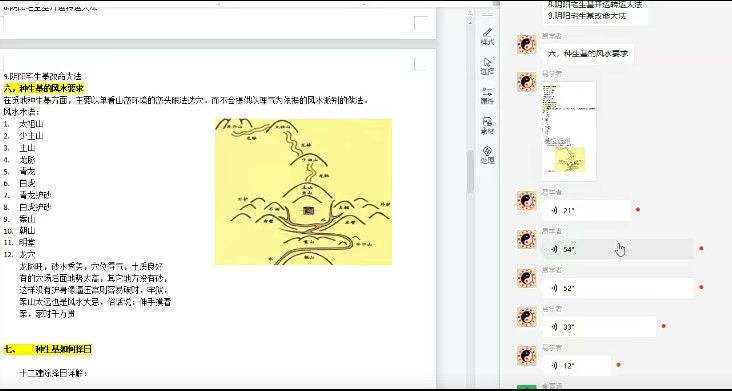
Task: Click document line 风水术语：
Action: click(21, 112)
